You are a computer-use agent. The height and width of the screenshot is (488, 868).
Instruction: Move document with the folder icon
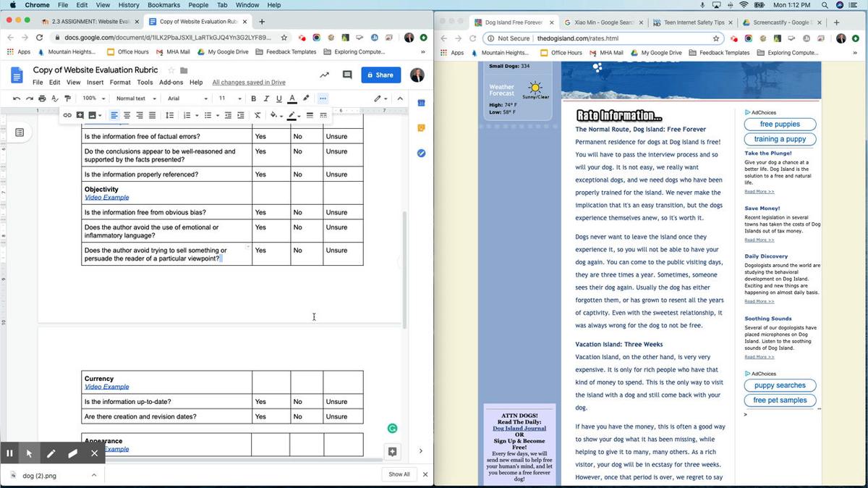184,70
